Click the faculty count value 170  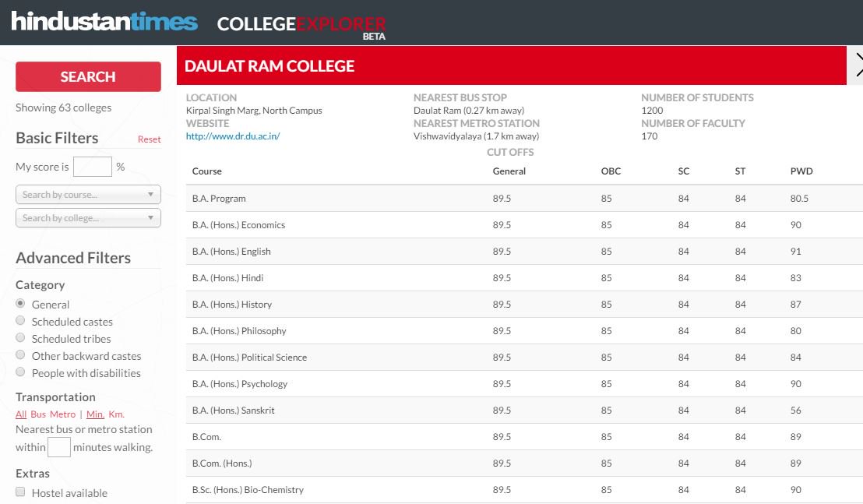pyautogui.click(x=649, y=136)
